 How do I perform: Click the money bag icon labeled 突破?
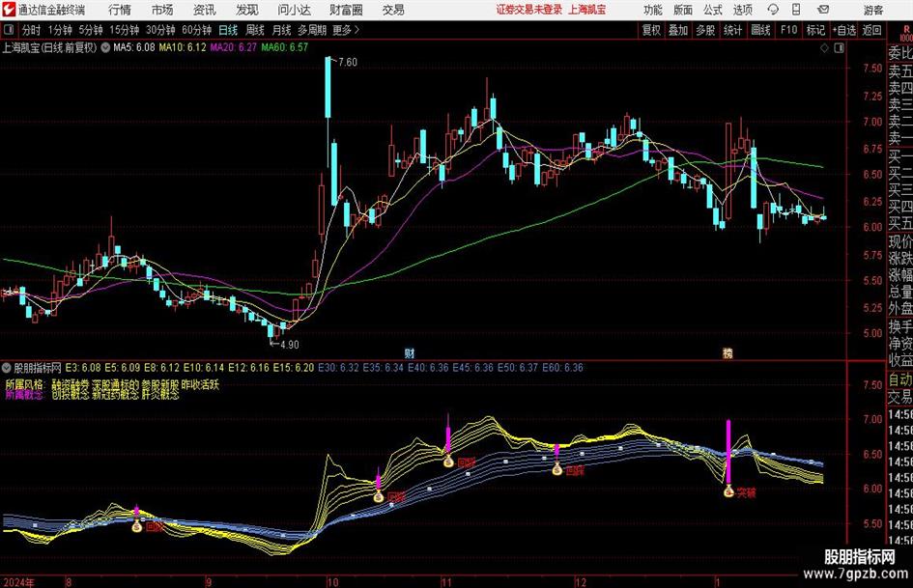tap(728, 492)
